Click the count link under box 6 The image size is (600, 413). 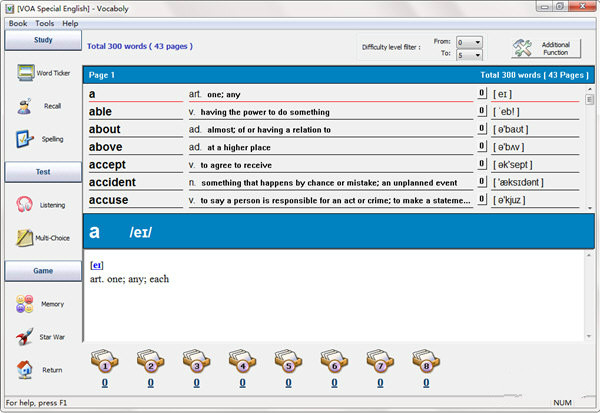(334, 383)
